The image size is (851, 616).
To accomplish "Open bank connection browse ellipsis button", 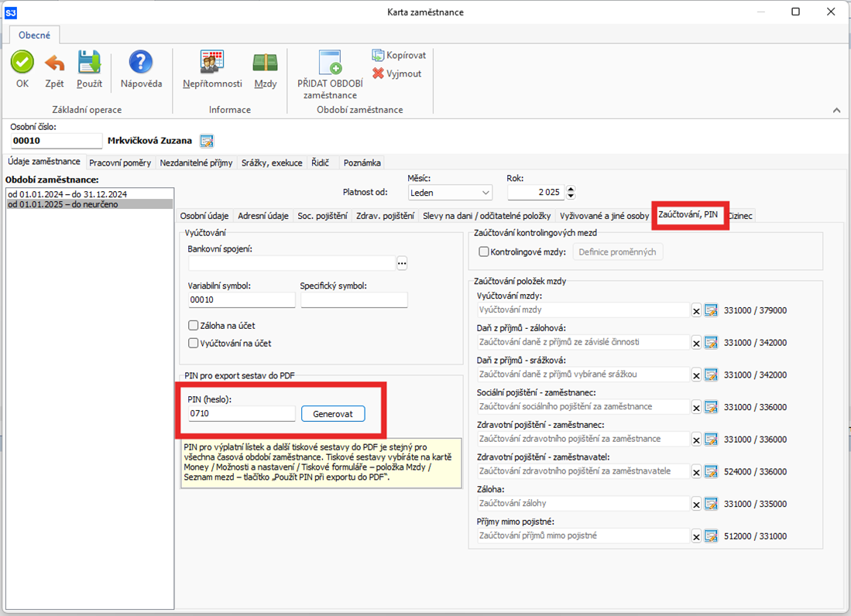I will click(402, 263).
